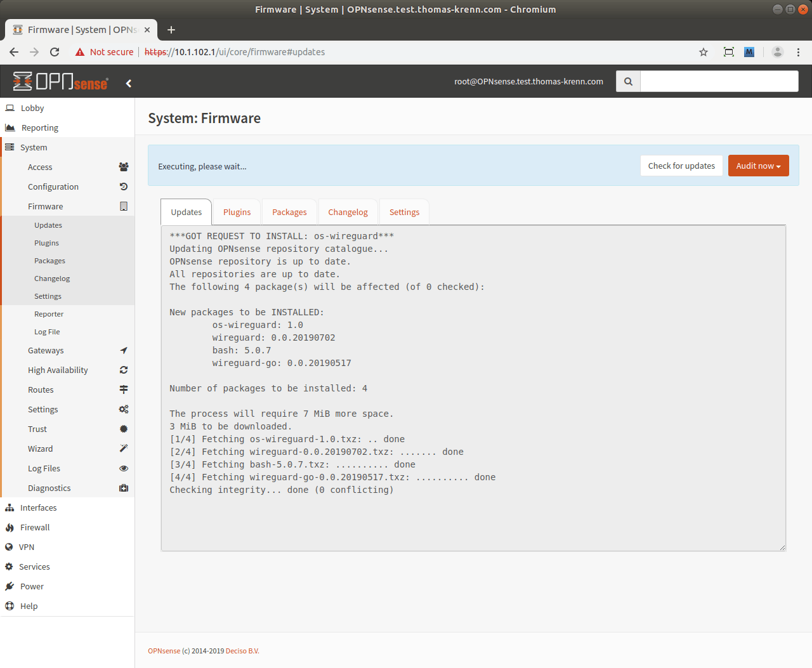Click the Access users icon in sidebar
Screen dimensions: 812x668
point(124,167)
